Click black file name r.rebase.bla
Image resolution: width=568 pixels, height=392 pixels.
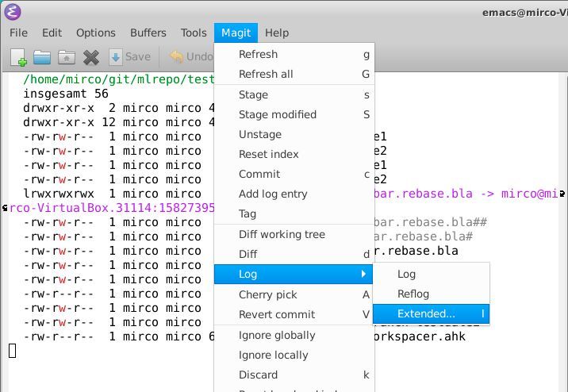pos(416,251)
